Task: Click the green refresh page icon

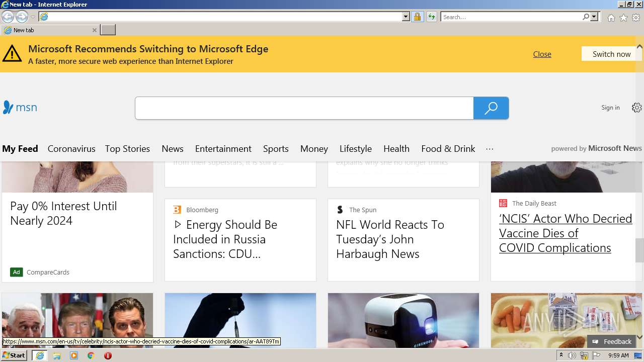Action: tap(431, 17)
